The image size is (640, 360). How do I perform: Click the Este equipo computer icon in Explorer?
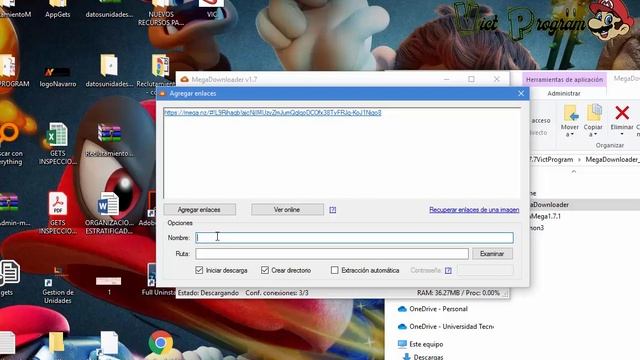402,344
